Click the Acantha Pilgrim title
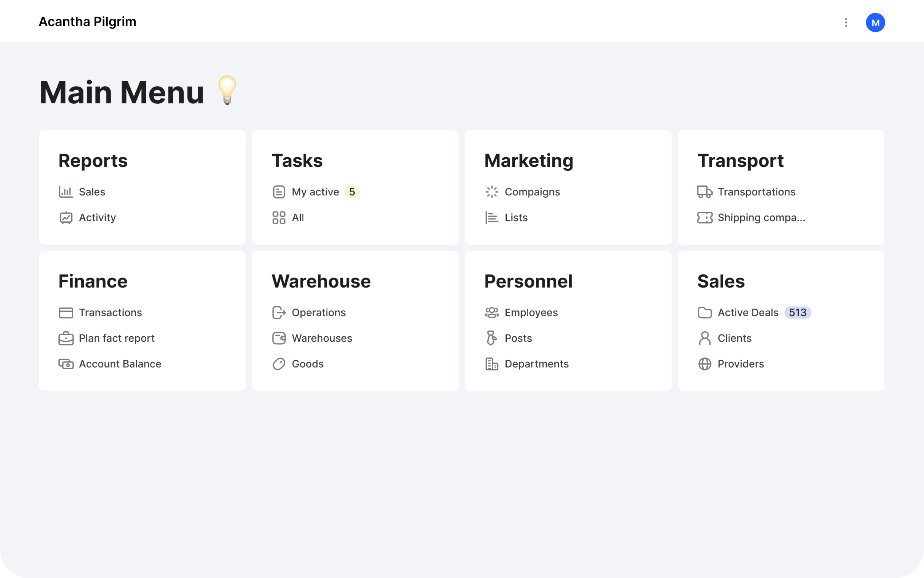 [x=87, y=22]
